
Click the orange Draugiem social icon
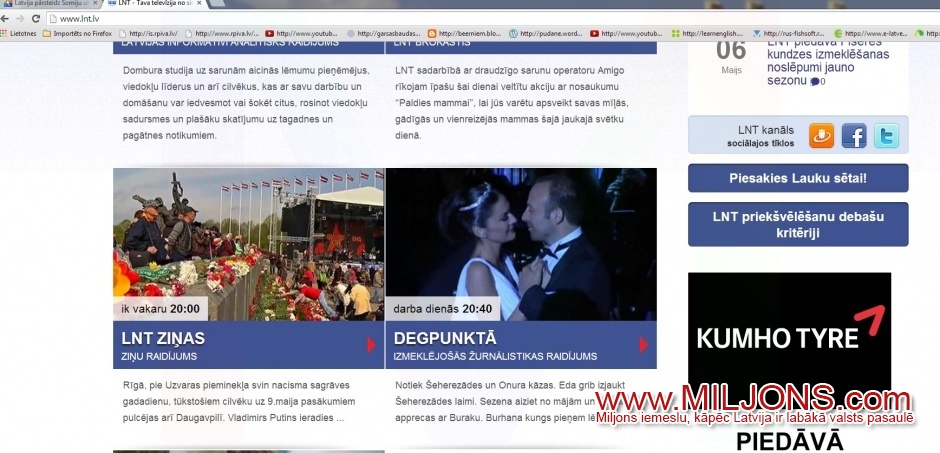click(821, 135)
